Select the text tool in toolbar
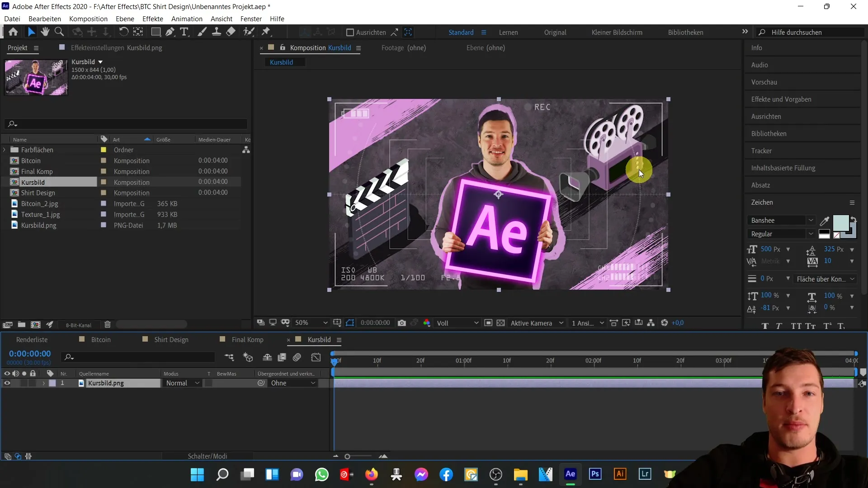Viewport: 868px width, 488px height. pos(185,32)
